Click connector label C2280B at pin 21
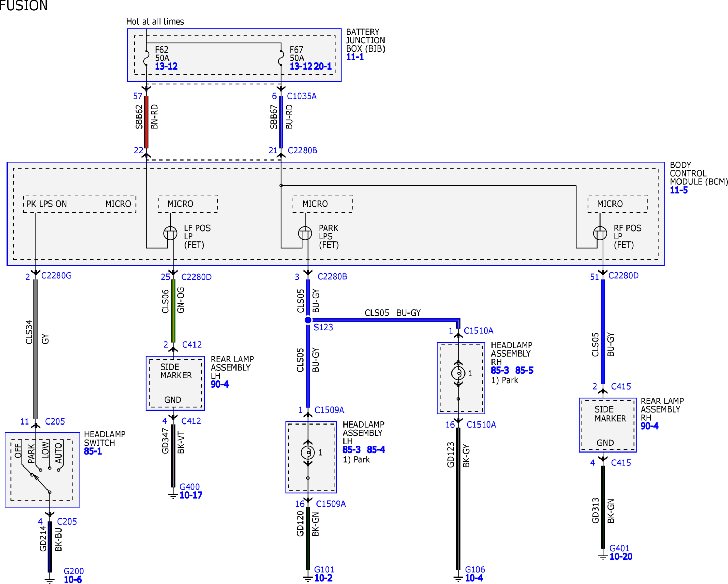Viewport: 728px width, 584px height. [x=302, y=151]
